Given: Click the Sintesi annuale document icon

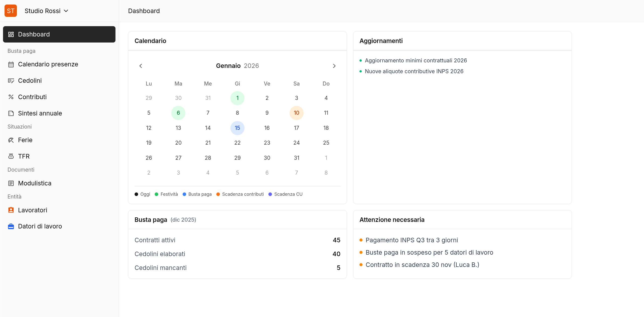Looking at the screenshot, I should click(11, 113).
